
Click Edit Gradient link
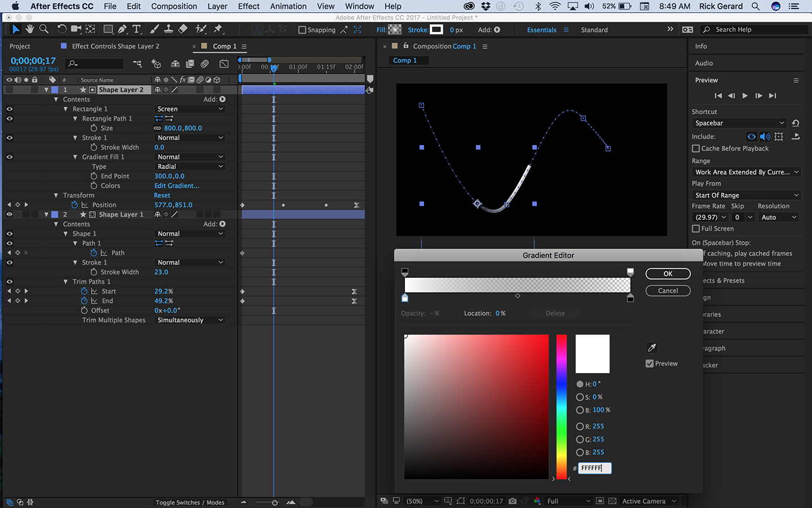click(176, 186)
